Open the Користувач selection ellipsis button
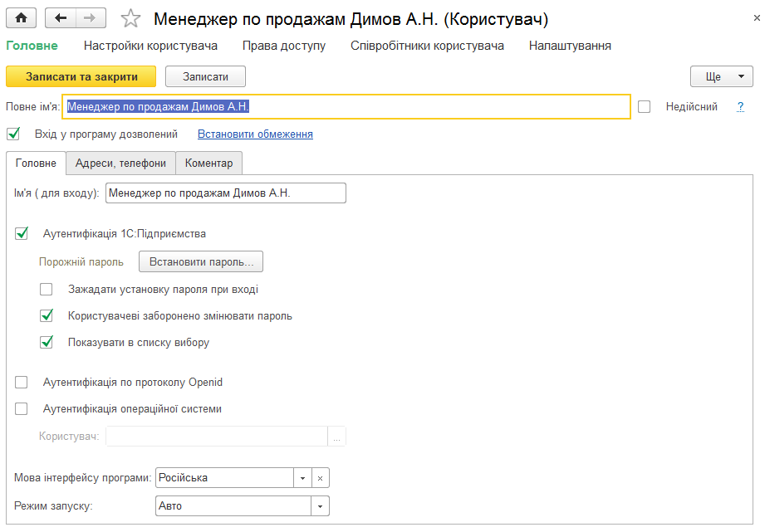Image resolution: width=765 pixels, height=532 pixels. coord(336,437)
